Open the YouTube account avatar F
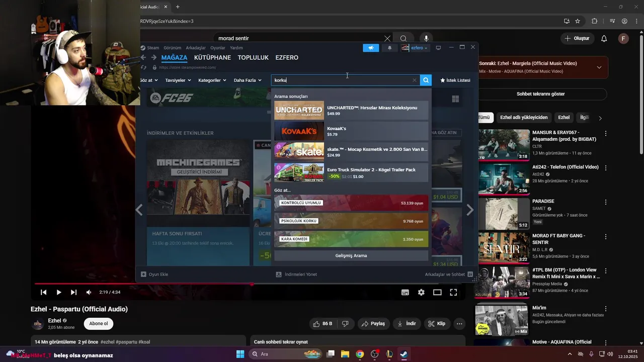This screenshot has width=644, height=362. pyautogui.click(x=623, y=38)
